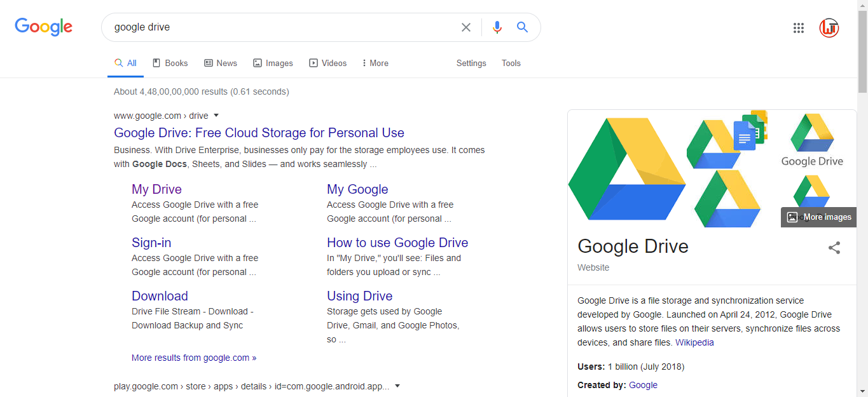Screen dimensions: 868x397
Task: Click inside the search input field
Action: pos(280,27)
